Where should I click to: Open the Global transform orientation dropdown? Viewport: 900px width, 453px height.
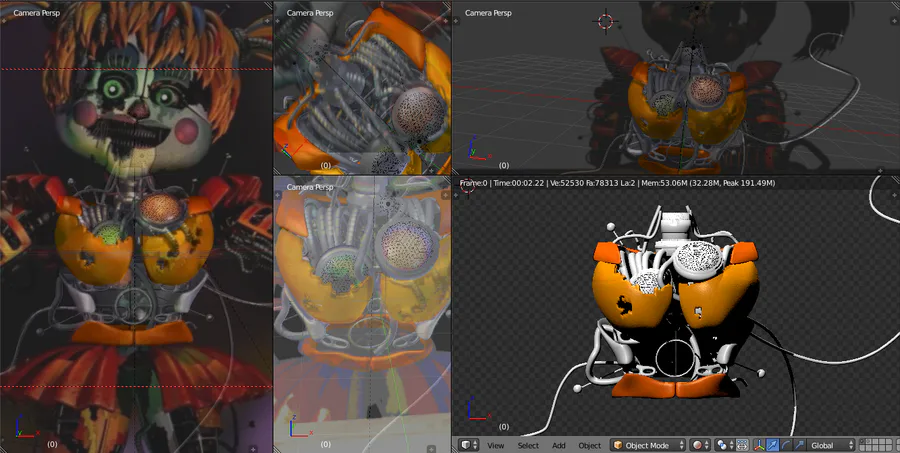click(831, 445)
